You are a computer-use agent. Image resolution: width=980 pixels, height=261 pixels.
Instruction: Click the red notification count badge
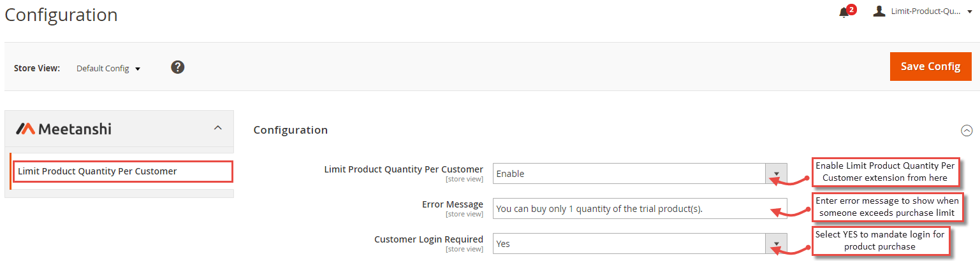851,9
